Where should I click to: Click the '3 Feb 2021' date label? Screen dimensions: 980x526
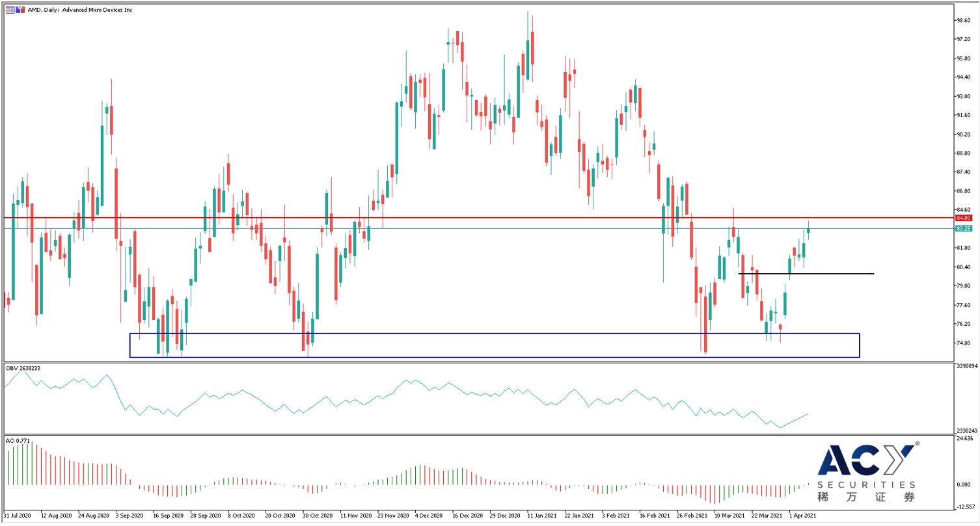click(x=616, y=515)
